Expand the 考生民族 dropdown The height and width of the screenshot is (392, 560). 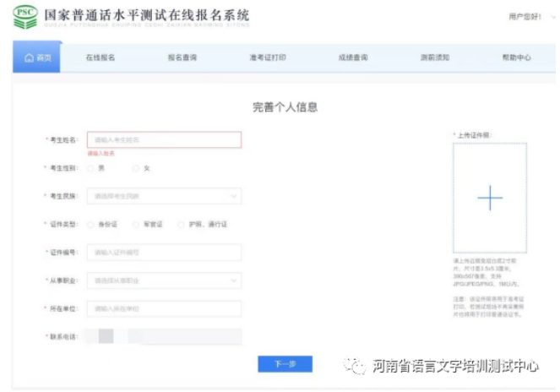[164, 197]
